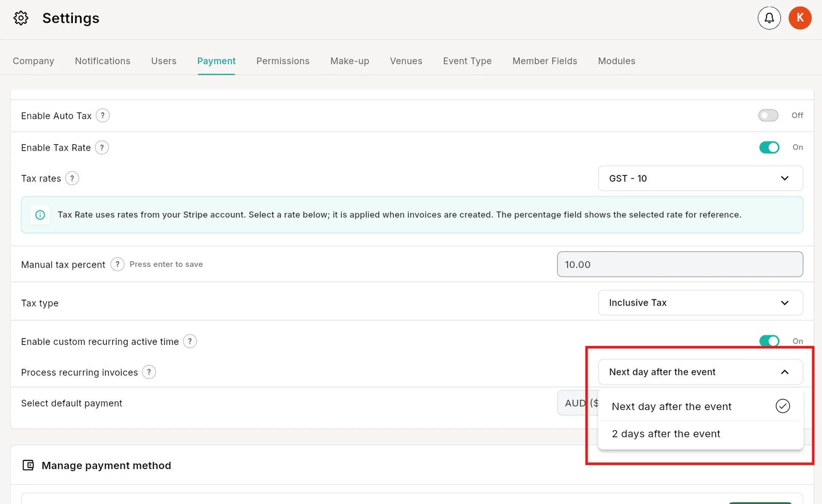Open the Make-up tab
The height and width of the screenshot is (504, 822).
coord(350,61)
